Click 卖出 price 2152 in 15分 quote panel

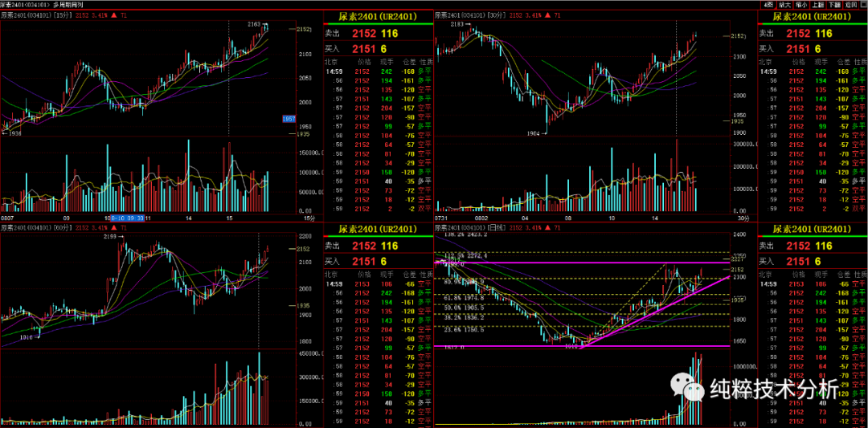[x=366, y=33]
